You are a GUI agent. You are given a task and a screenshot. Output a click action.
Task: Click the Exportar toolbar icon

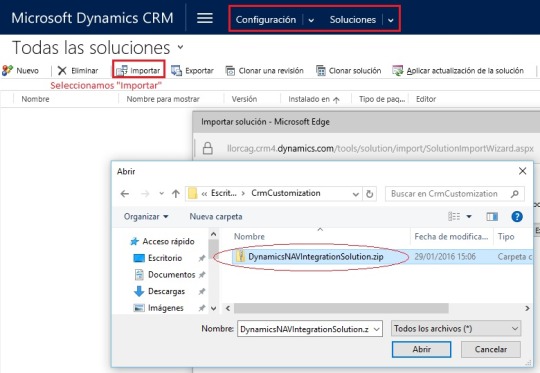(x=176, y=71)
